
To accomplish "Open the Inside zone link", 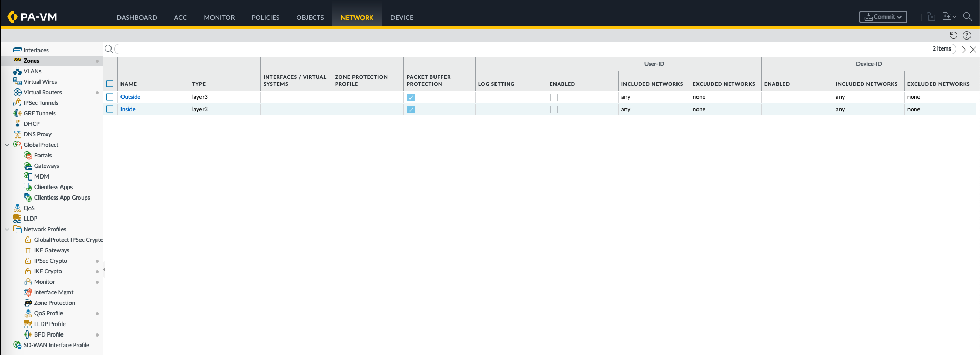I will (128, 109).
